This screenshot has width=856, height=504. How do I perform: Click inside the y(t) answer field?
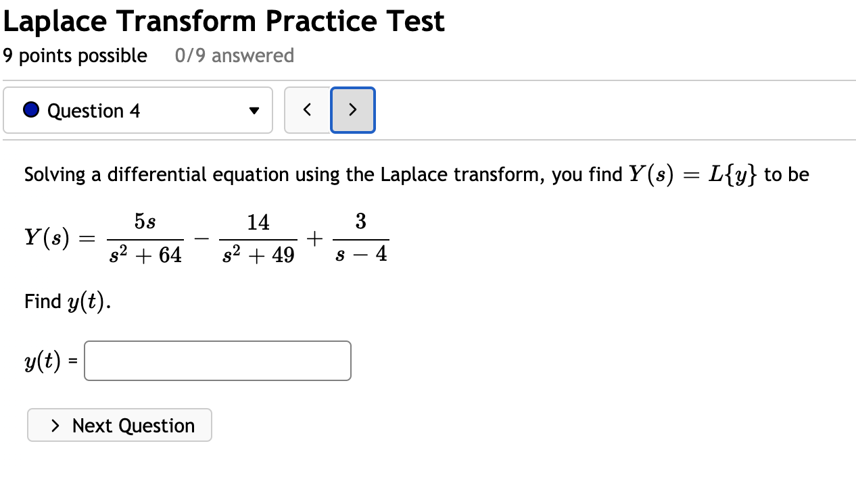(217, 360)
